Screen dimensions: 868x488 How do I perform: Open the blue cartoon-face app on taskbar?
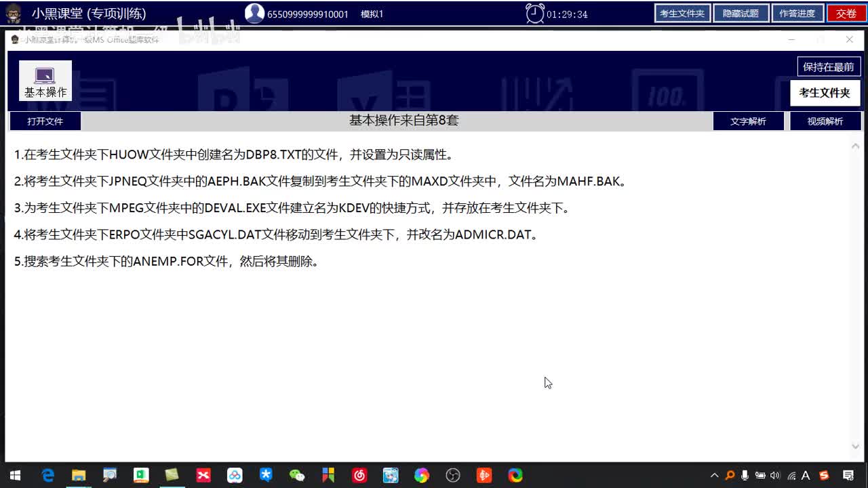[391, 475]
